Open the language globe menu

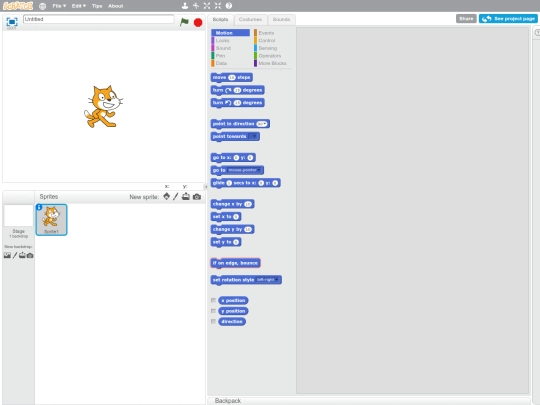coord(42,6)
